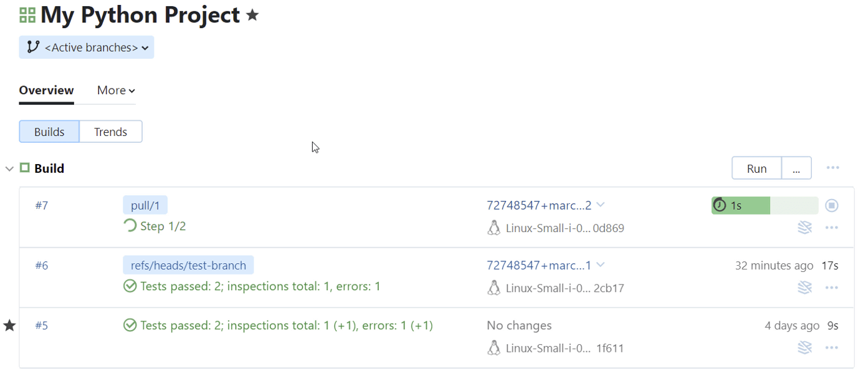Viewport: 868px width, 383px height.
Task: Open more actions menu for build #5
Action: click(831, 347)
